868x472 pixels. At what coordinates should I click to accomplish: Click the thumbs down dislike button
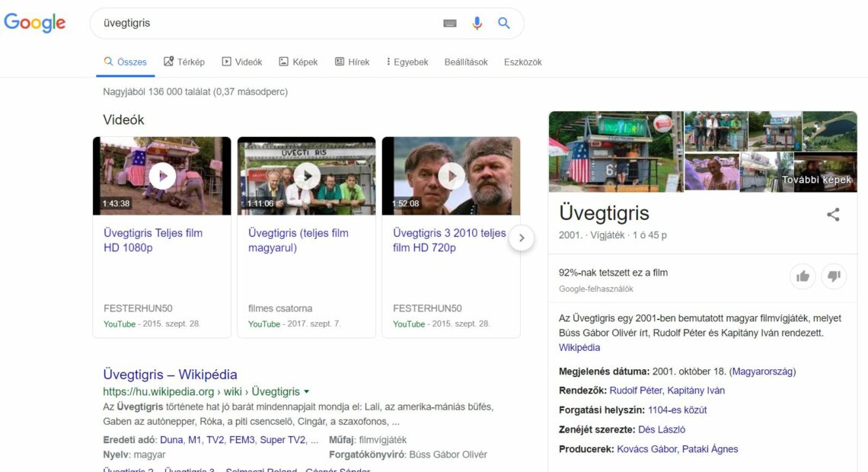tap(834, 276)
